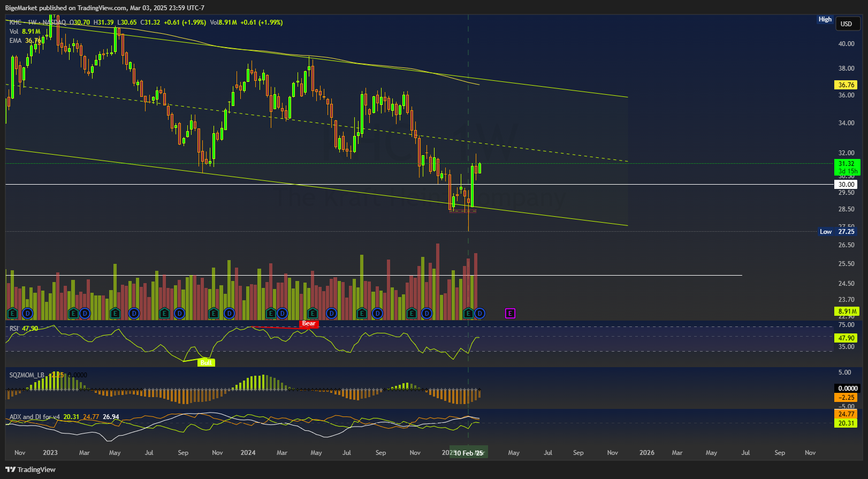Click the earnings E marker before Mar 2024
The height and width of the screenshot is (479, 868).
[271, 314]
